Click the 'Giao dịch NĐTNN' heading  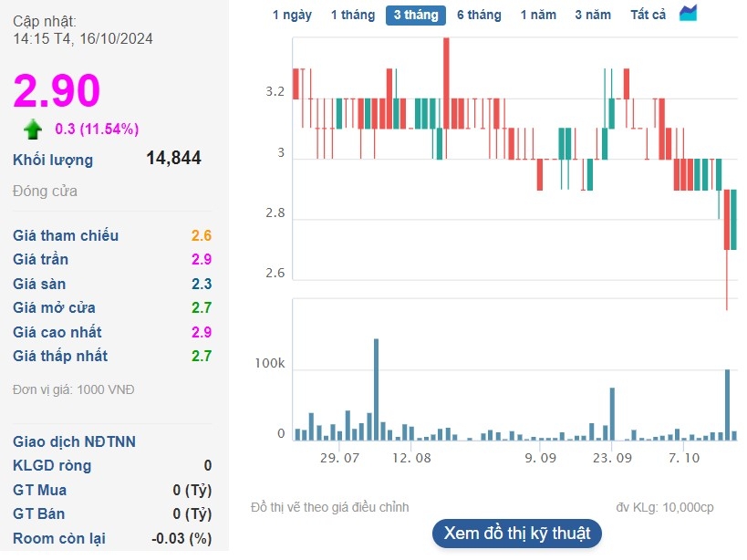coord(74,442)
